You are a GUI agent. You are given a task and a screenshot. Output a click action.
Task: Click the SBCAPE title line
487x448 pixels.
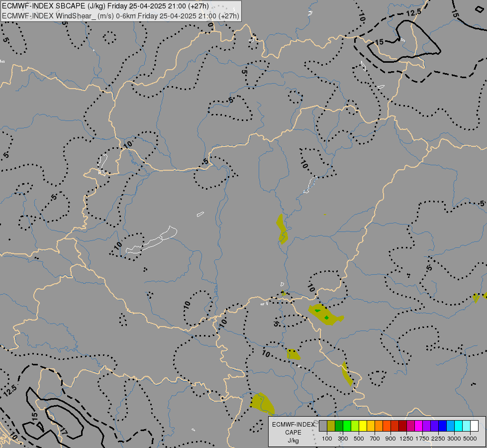click(105, 6)
